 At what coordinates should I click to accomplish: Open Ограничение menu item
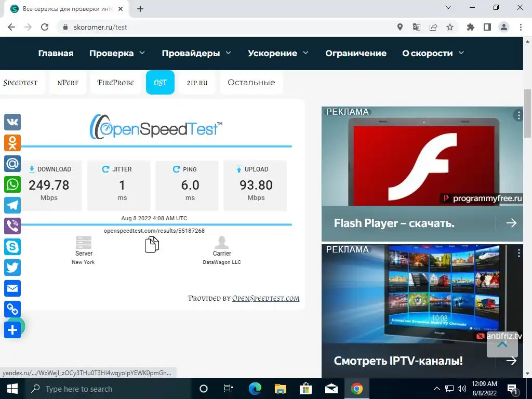point(356,54)
